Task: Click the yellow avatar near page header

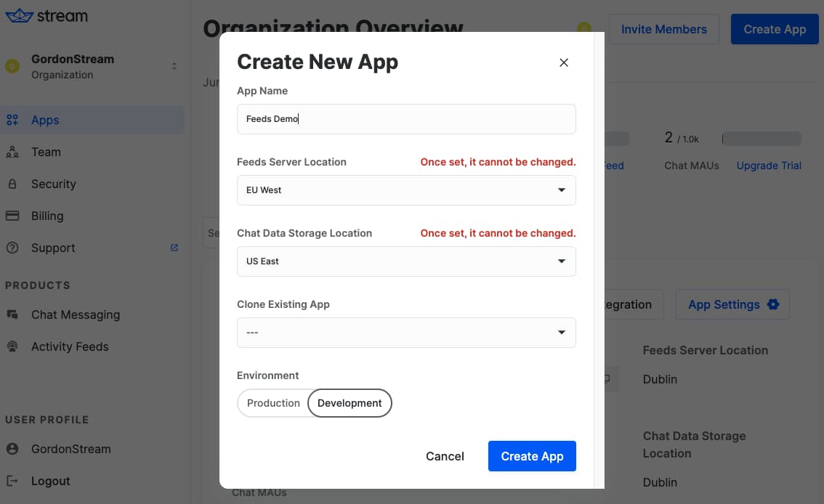Action: pyautogui.click(x=583, y=28)
